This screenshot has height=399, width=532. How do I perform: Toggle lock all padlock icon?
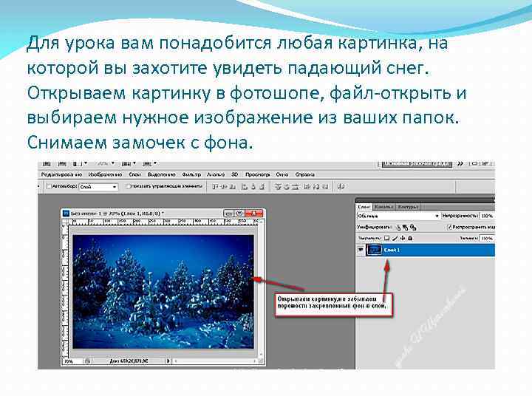[410, 238]
